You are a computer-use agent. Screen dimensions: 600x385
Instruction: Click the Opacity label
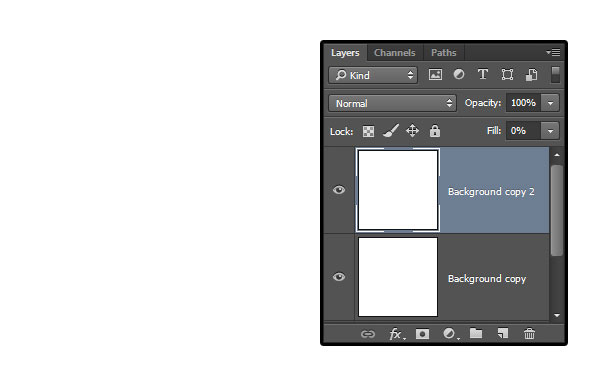coord(483,103)
